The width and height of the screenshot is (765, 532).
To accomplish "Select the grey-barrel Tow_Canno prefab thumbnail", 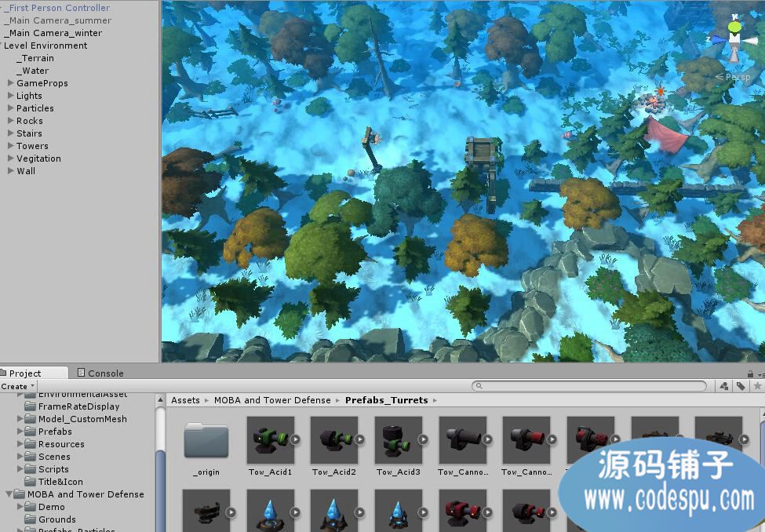I will pyautogui.click(x=462, y=439).
